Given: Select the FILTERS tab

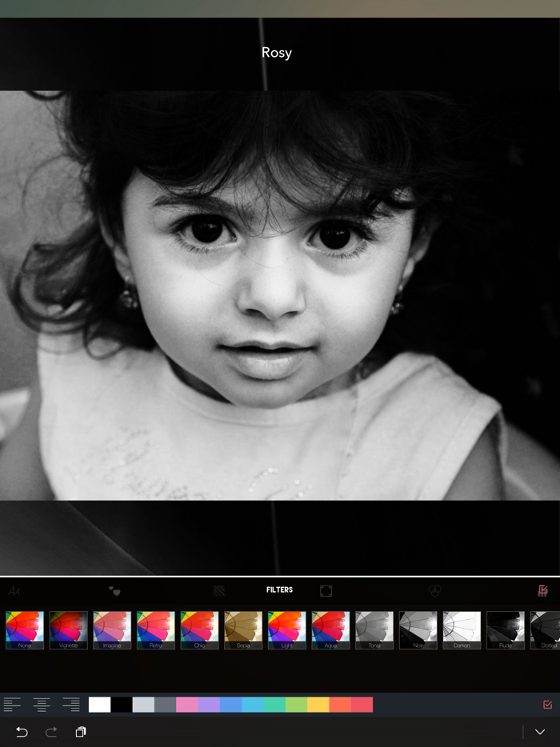Looking at the screenshot, I should [x=279, y=589].
